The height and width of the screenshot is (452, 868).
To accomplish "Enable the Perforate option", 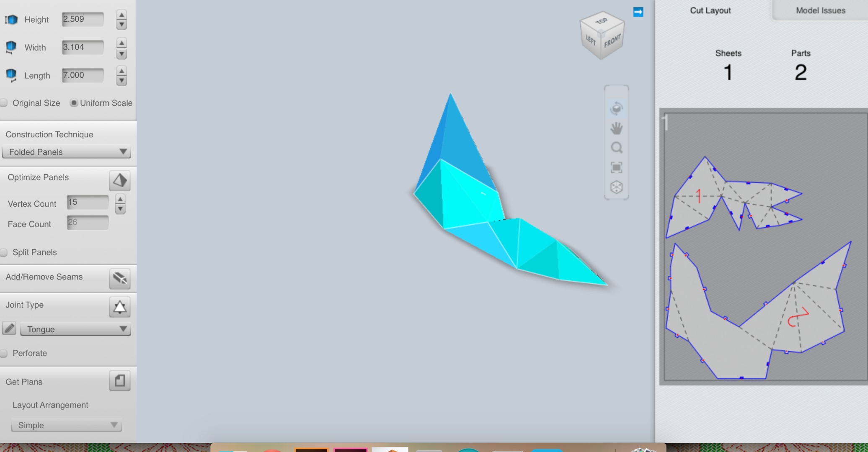I will 4,353.
